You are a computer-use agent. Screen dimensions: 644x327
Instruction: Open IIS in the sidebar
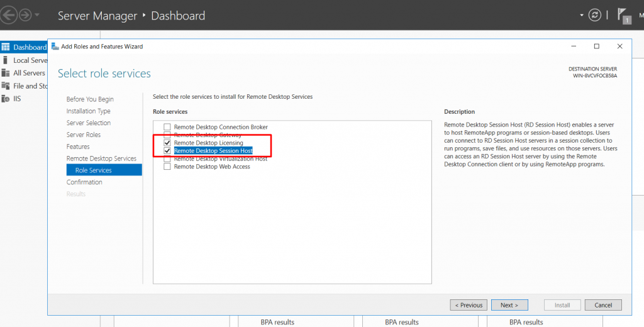17,99
